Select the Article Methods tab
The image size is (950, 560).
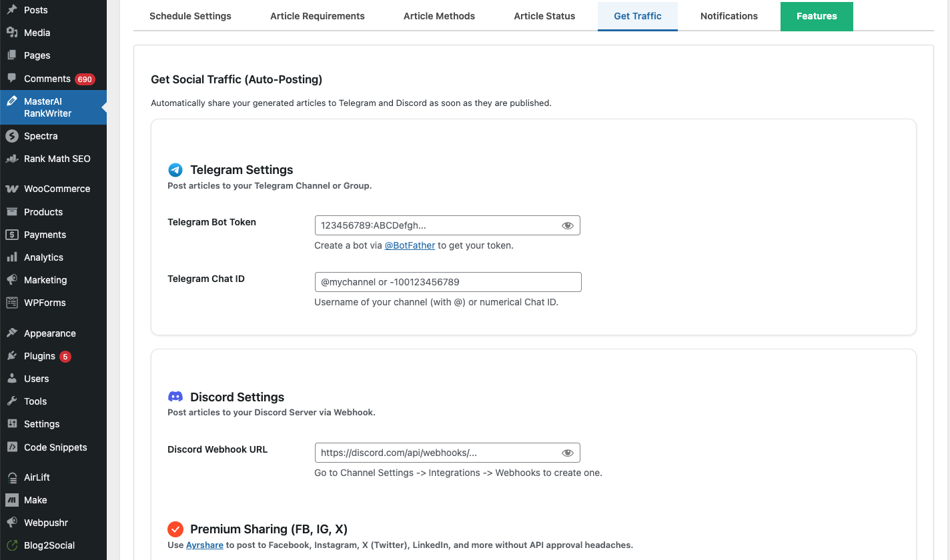[x=440, y=16]
